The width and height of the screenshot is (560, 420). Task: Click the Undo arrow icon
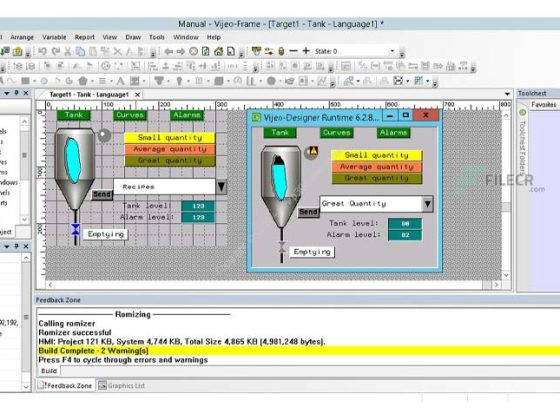42,51
